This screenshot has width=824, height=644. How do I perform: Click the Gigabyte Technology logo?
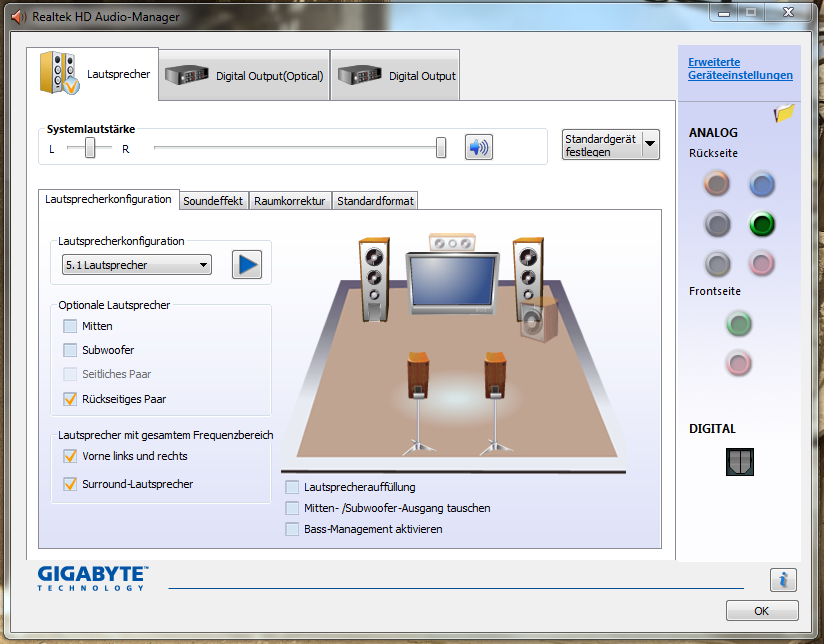pos(93,578)
